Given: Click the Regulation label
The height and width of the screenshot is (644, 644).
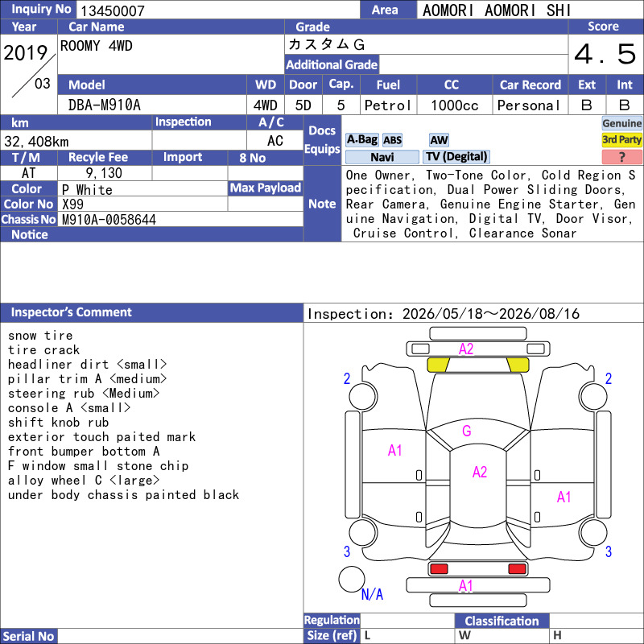Looking at the screenshot, I should pos(332,620).
